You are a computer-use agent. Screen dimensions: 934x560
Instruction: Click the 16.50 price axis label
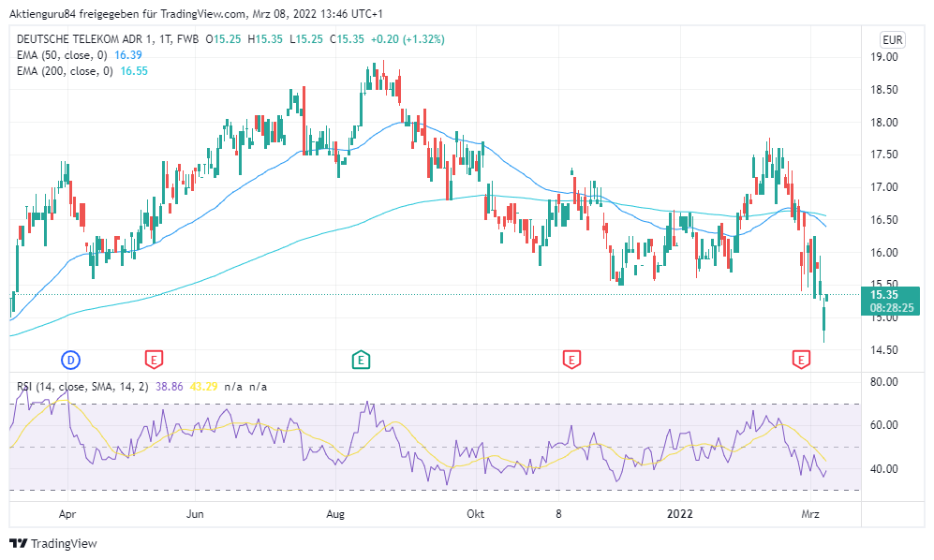pos(884,220)
